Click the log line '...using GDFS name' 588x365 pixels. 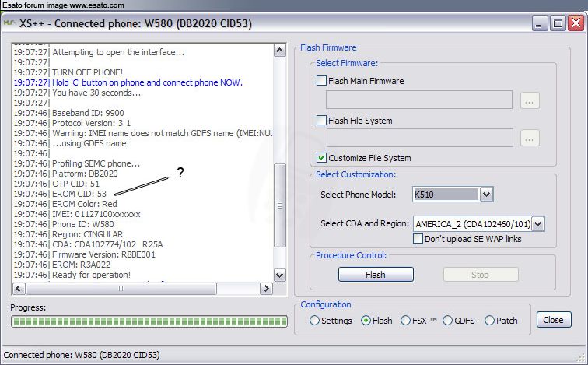click(x=89, y=143)
